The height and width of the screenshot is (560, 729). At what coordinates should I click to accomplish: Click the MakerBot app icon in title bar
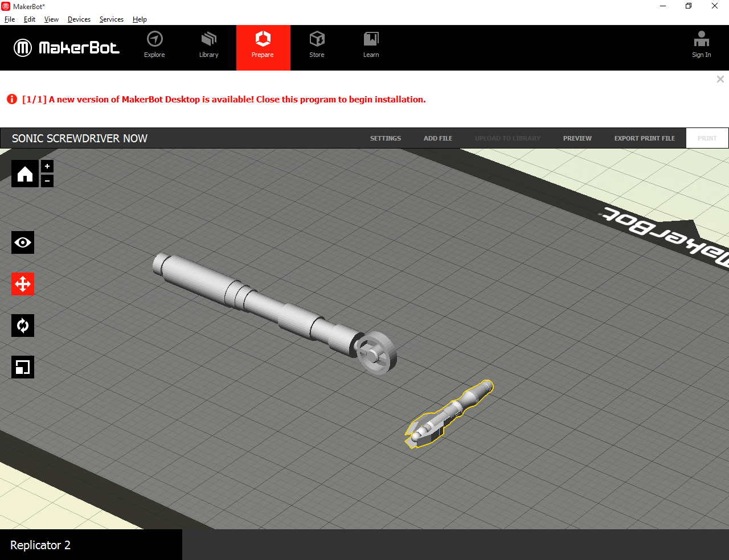click(x=6, y=6)
